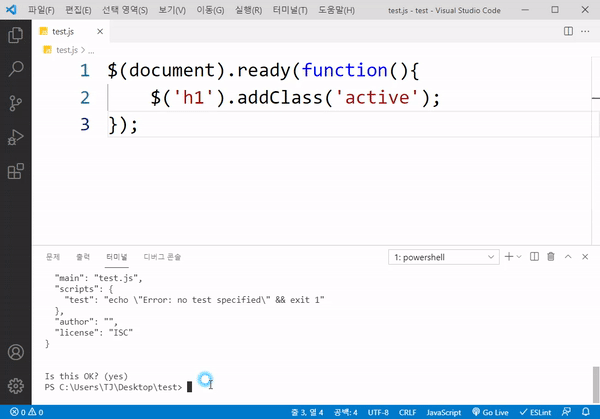Change the CRLF end of line setting
Viewport: 600px width, 419px height.
(x=407, y=412)
